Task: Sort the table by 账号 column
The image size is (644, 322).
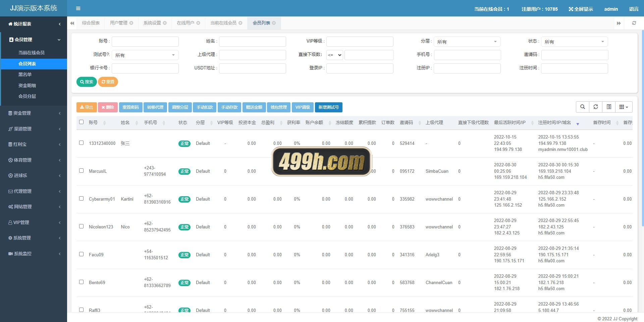Action: tap(104, 123)
